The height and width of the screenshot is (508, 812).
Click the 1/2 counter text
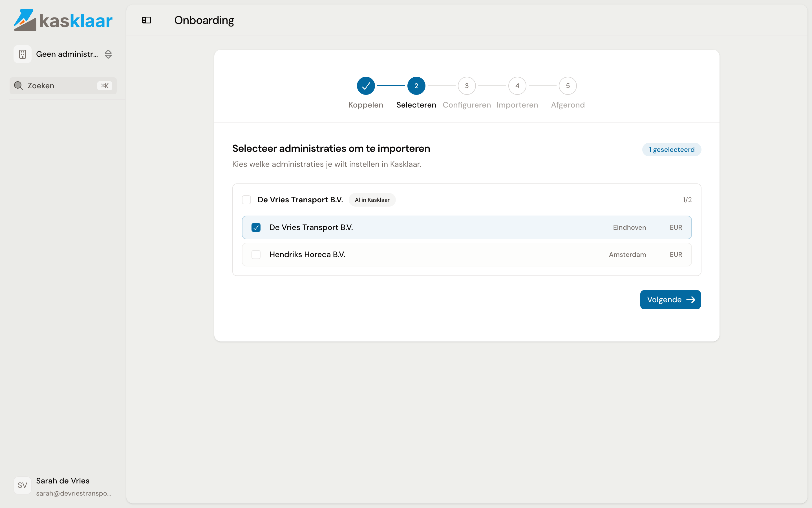tap(687, 200)
